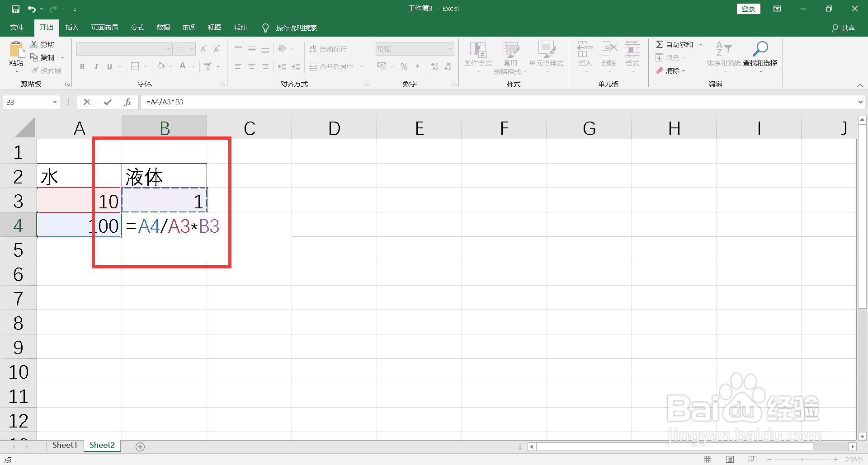Viewport: 868px width, 465px height.
Task: Click the Cancel formula X icon
Action: point(87,102)
